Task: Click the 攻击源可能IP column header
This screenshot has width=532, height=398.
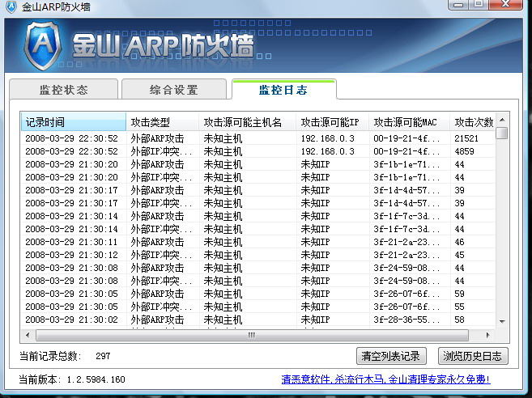Action: pos(332,121)
